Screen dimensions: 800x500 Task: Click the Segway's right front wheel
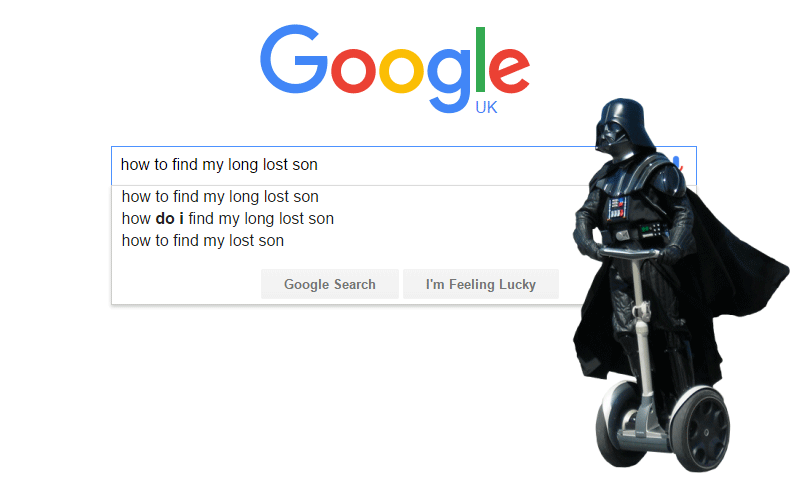[700, 429]
